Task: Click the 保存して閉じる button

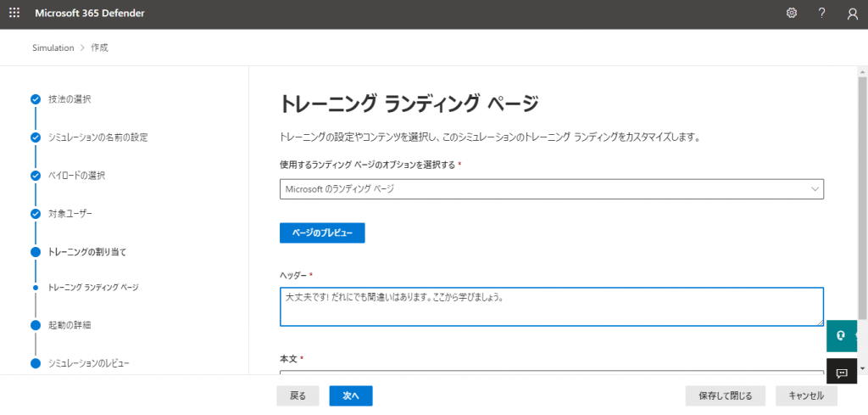Action: point(726,396)
